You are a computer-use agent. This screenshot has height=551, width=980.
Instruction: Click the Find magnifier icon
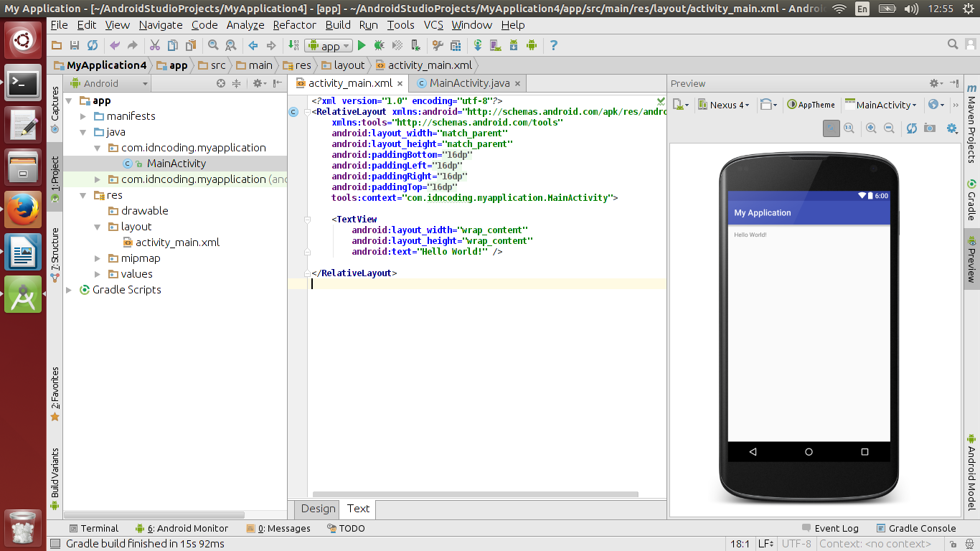(x=213, y=45)
